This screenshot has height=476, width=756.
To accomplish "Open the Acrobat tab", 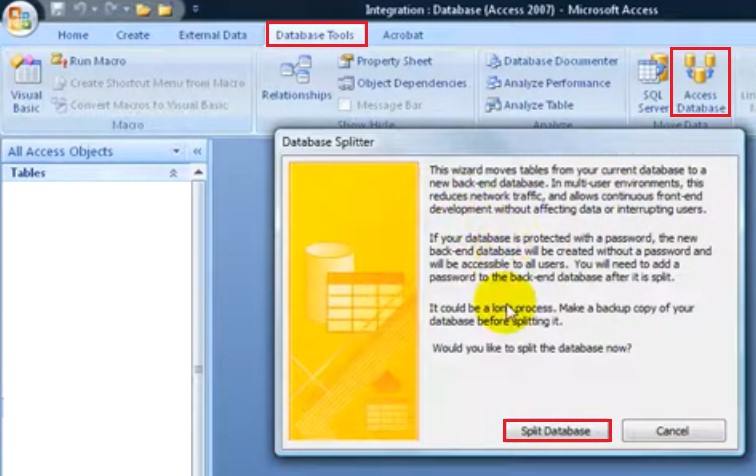I will click(403, 35).
